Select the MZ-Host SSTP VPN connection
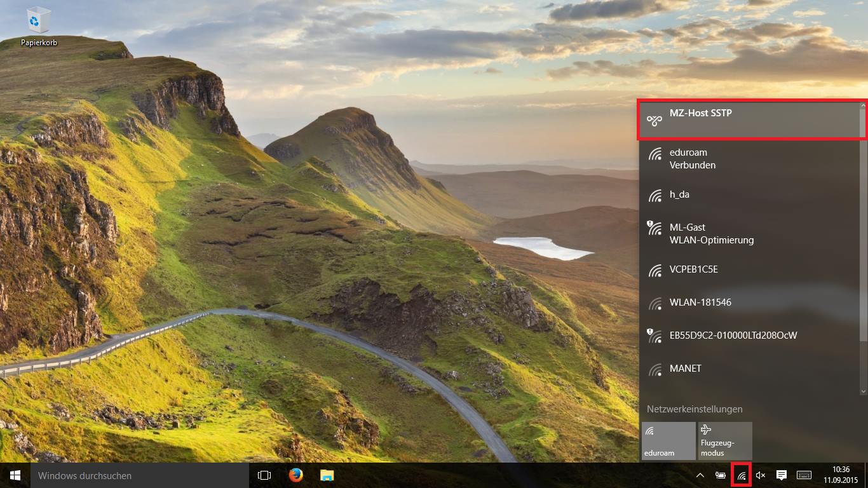The image size is (868, 488). (x=750, y=119)
